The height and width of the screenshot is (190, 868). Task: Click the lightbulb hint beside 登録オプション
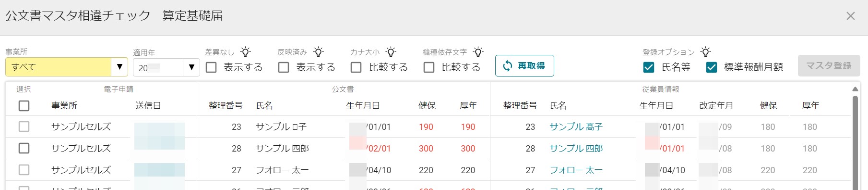[705, 51]
